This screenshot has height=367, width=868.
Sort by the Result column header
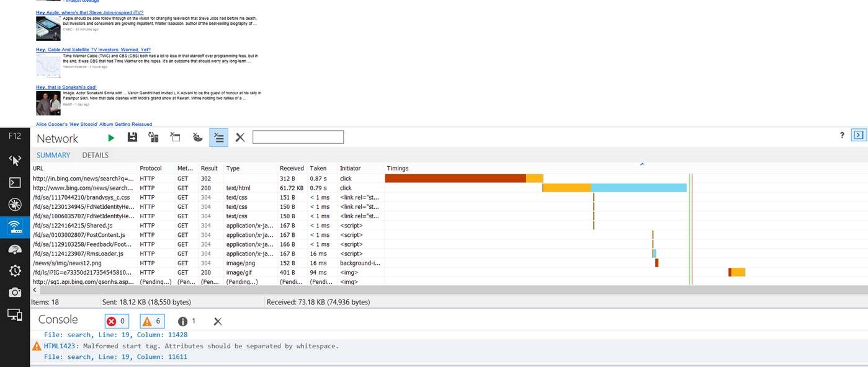pyautogui.click(x=210, y=168)
